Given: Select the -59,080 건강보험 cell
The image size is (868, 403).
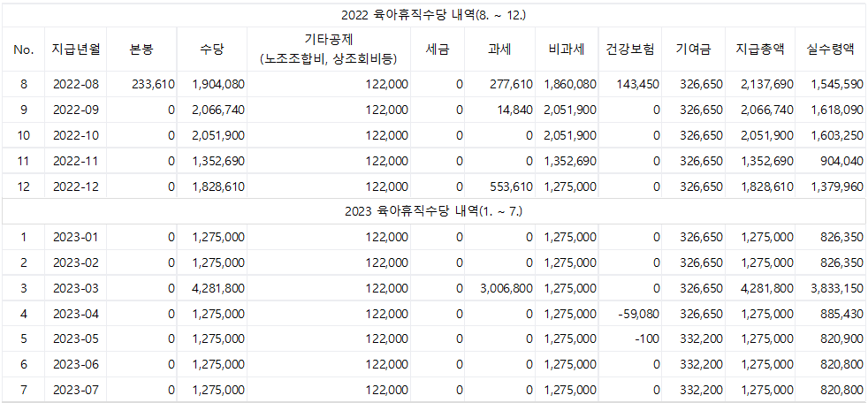Looking at the screenshot, I should tap(630, 314).
